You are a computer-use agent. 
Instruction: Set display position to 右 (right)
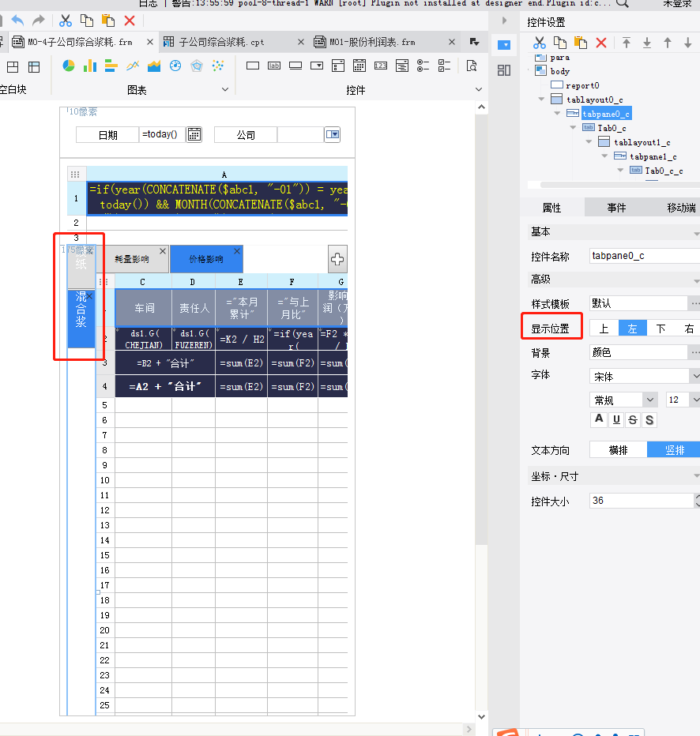pos(688,328)
